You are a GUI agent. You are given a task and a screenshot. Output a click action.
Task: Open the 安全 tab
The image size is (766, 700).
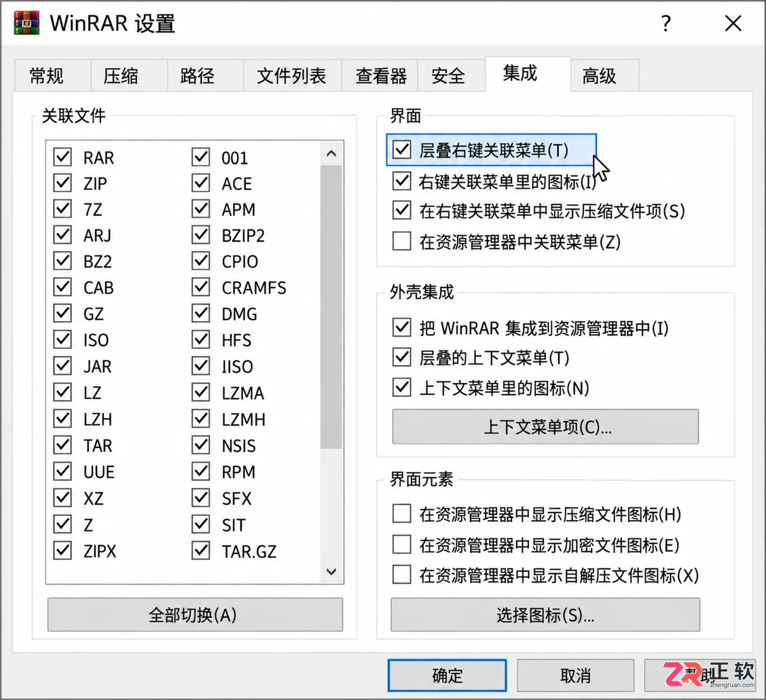tap(451, 76)
